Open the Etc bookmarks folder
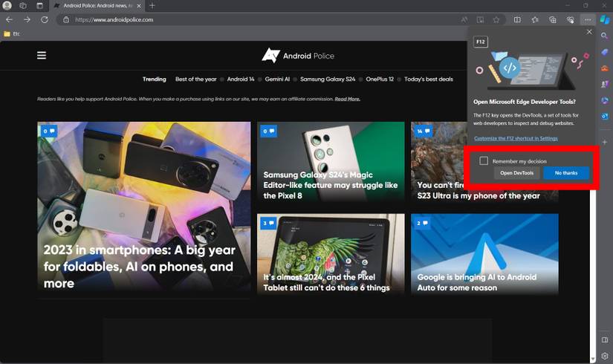The height and width of the screenshot is (364, 613). point(12,33)
